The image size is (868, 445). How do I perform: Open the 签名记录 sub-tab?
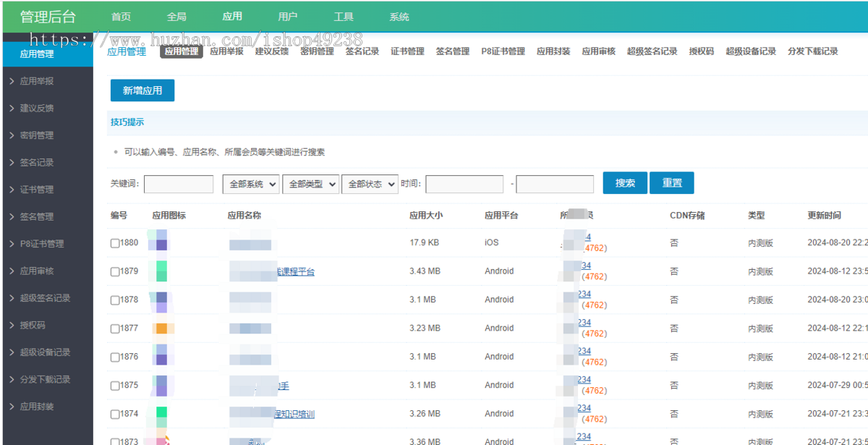(x=362, y=51)
